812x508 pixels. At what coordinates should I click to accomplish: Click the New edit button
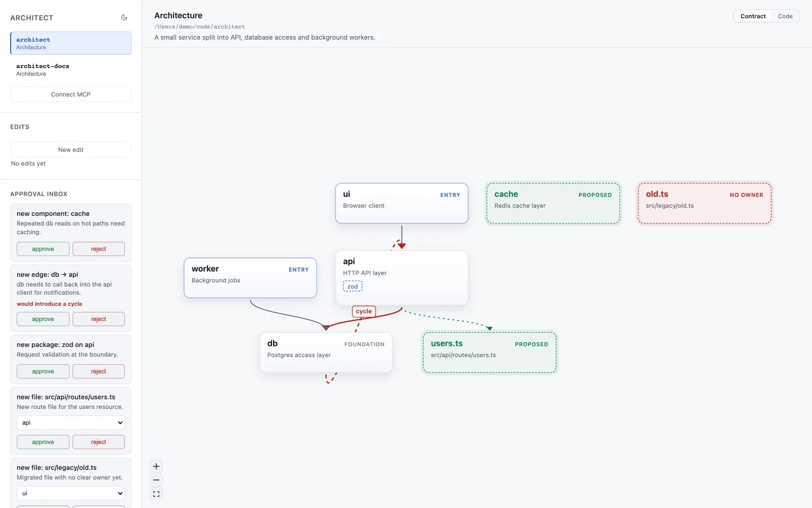pyautogui.click(x=71, y=150)
